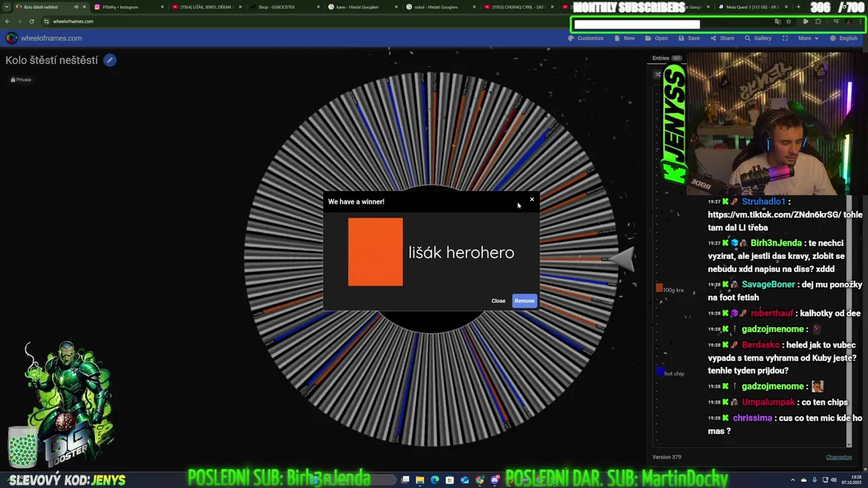The width and height of the screenshot is (868, 488).
Task: Open Microsoft Edge from the taskbar
Action: (435, 480)
